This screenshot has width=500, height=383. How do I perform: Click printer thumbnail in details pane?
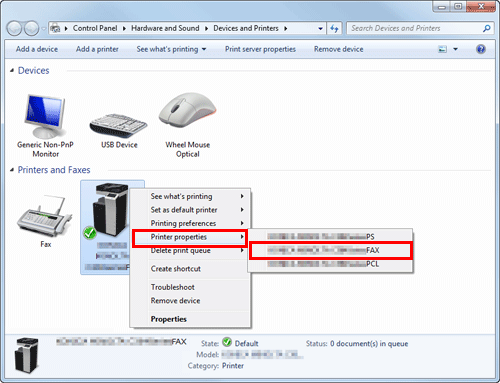pyautogui.click(x=27, y=355)
